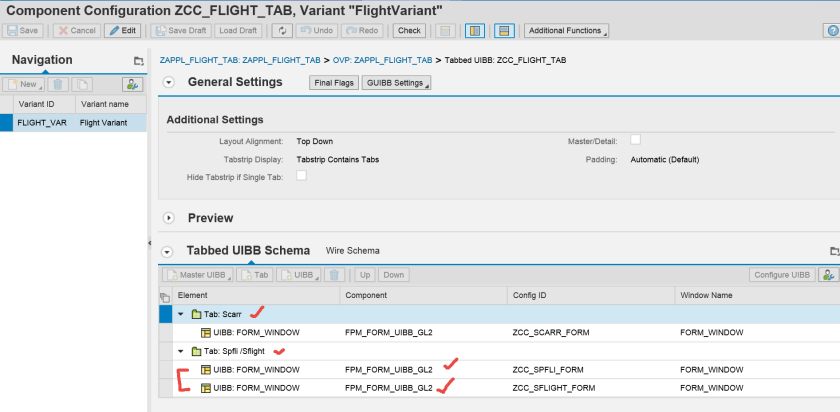Click the trash icon in schema toolbar
The image size is (840, 412).
[x=334, y=275]
